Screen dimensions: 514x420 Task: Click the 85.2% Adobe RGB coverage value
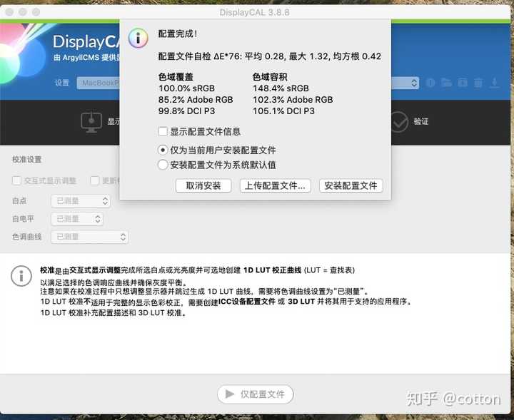[196, 100]
